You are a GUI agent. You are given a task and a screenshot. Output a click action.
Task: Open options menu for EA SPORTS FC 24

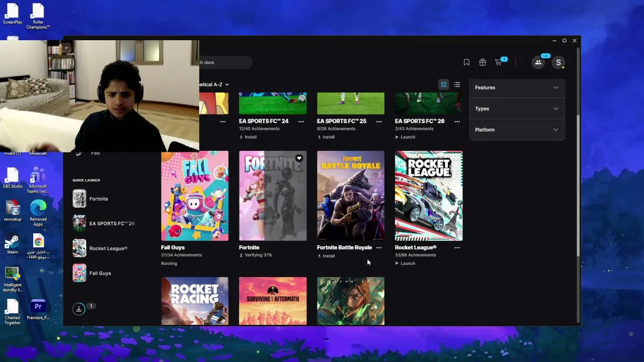301,121
